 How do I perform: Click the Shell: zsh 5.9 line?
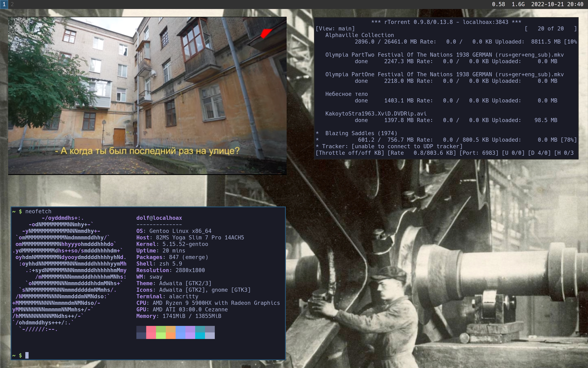coord(159,264)
